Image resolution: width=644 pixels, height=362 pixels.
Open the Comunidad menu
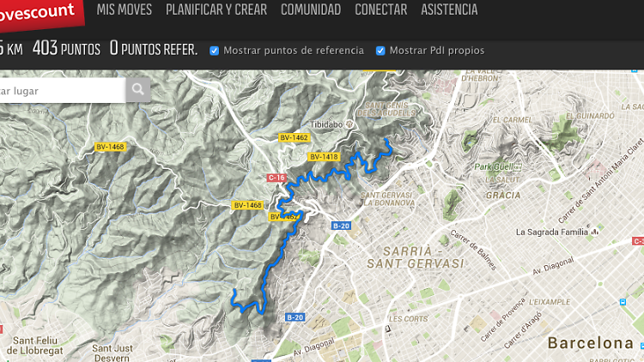pos(311,9)
